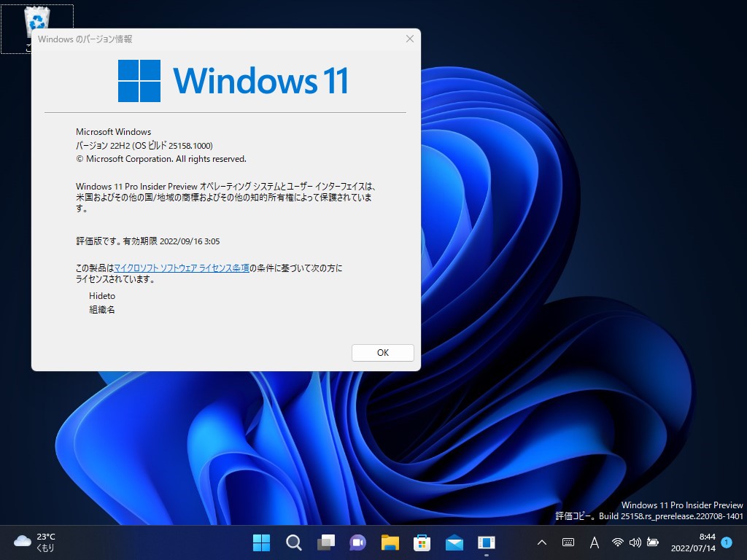The width and height of the screenshot is (747, 560).
Task: Click OK to close the version dialog
Action: pyautogui.click(x=382, y=352)
